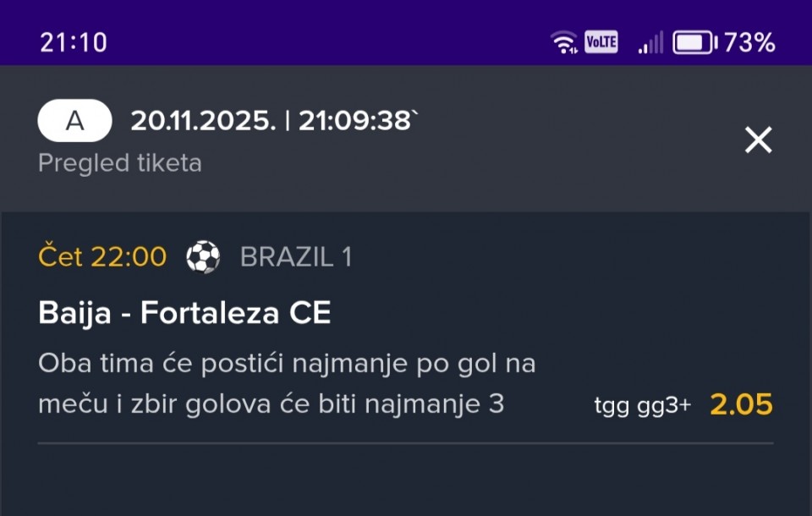Tap the VoLTE indicator icon
812x516 pixels.
pyautogui.click(x=601, y=41)
